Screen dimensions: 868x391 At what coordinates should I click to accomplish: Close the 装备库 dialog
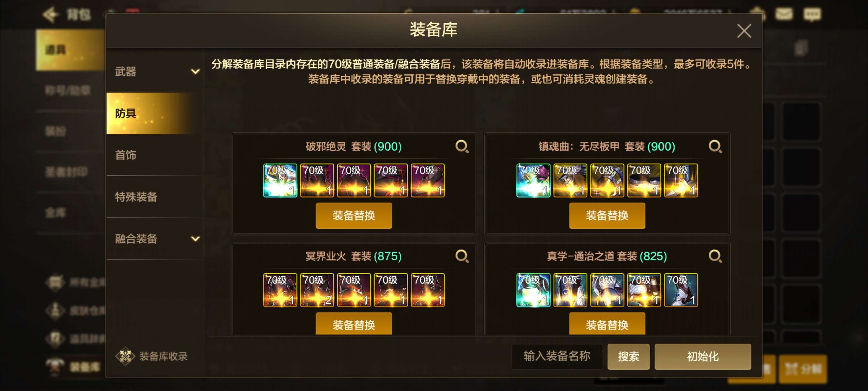(x=744, y=31)
